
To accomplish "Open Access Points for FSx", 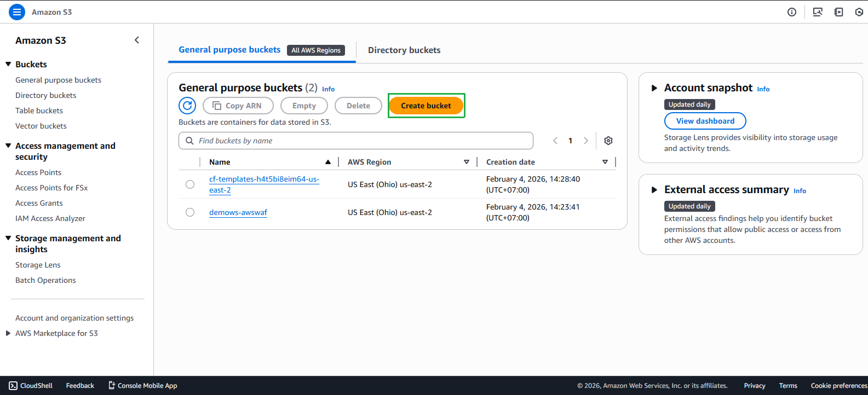I will [x=51, y=188].
